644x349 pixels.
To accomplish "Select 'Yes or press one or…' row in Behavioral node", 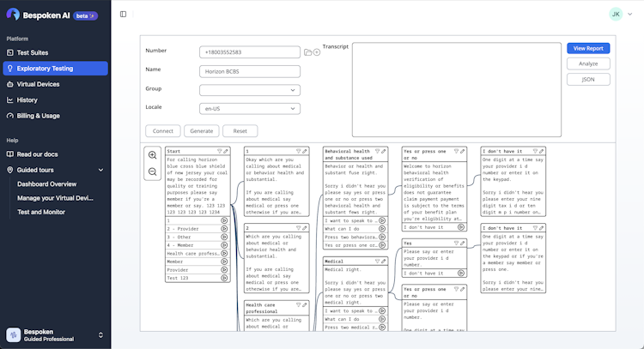I will coord(355,245).
